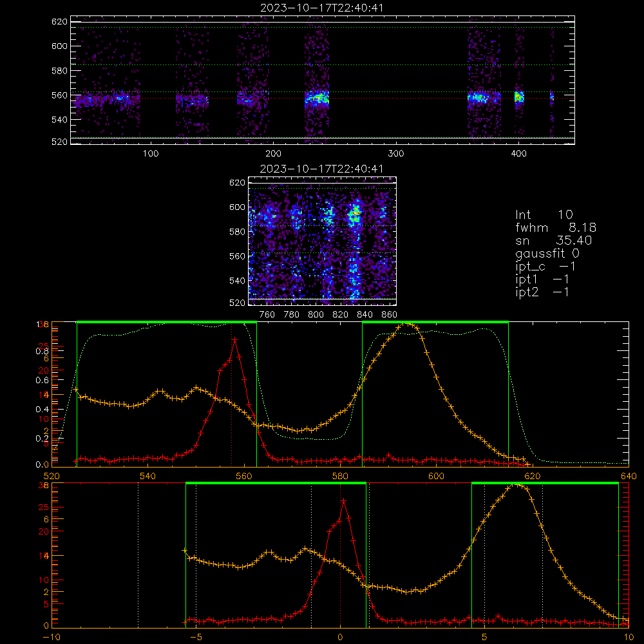Click y-axis label 560 on small middle image
The width and height of the screenshot is (644, 644).
[x=237, y=256]
